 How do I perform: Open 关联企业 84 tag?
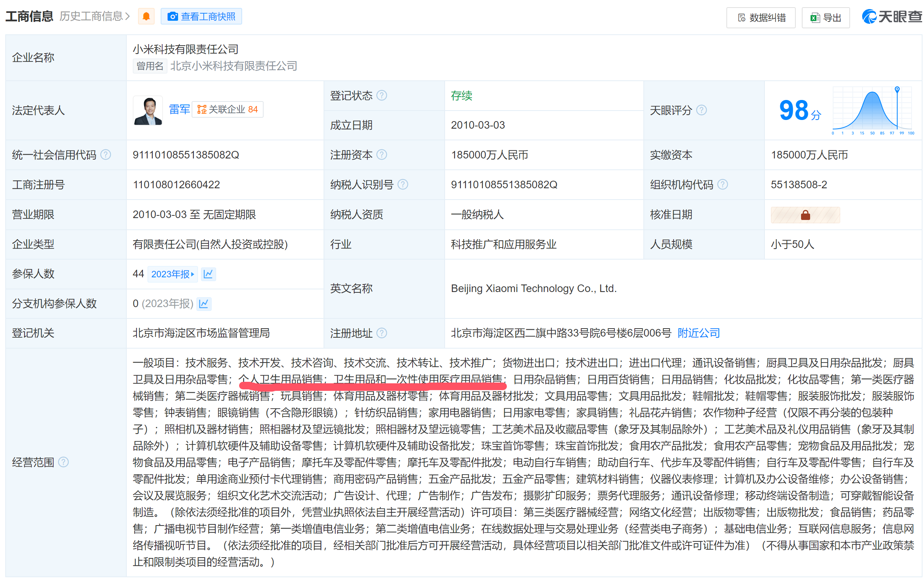point(227,110)
